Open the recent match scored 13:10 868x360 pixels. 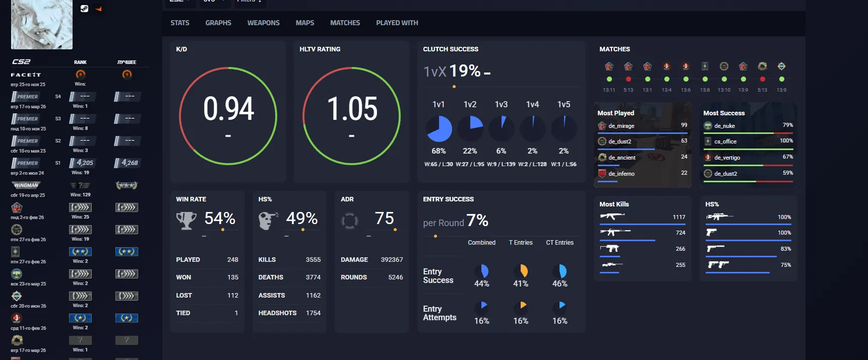click(724, 78)
